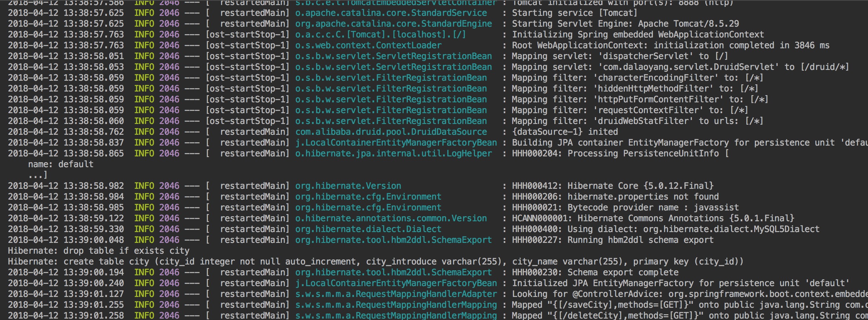The height and width of the screenshot is (320, 868).
Task: Click the '{dataSource-1} inited' message
Action: pos(565,132)
